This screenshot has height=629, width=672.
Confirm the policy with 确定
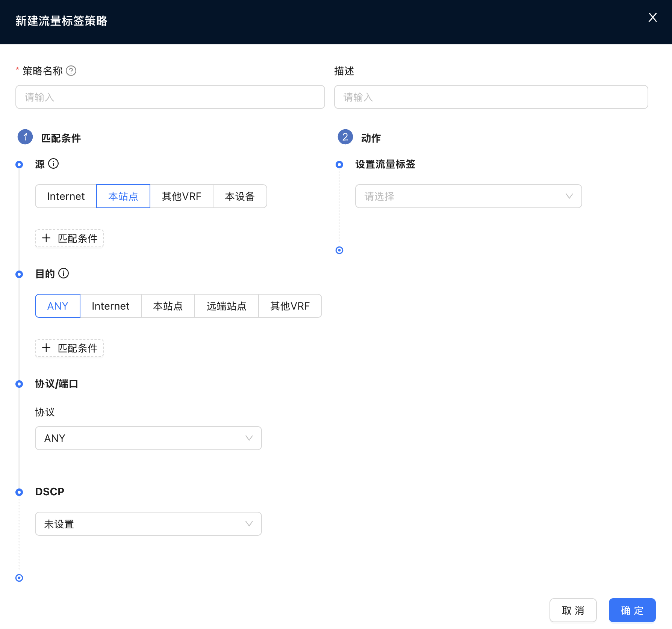(x=632, y=610)
